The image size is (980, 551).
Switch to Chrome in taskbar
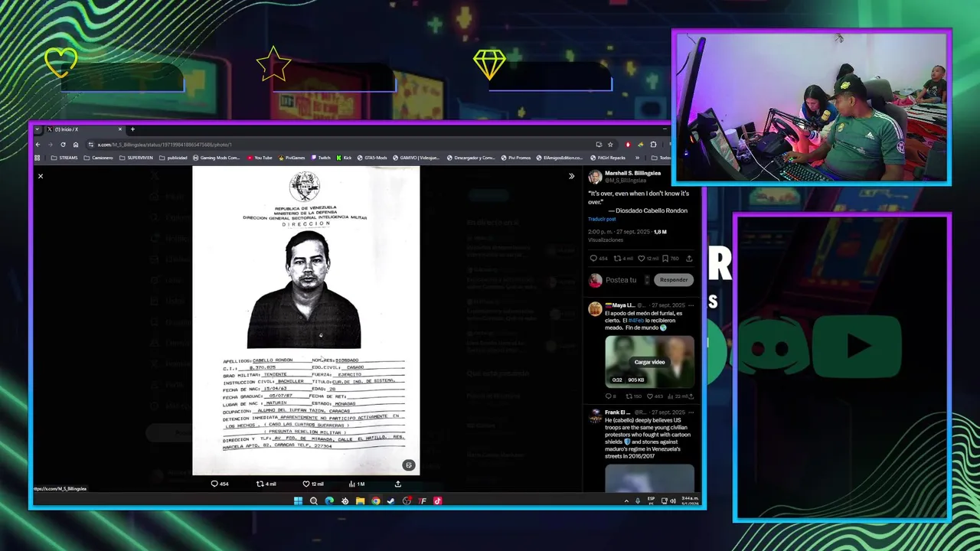[375, 501]
